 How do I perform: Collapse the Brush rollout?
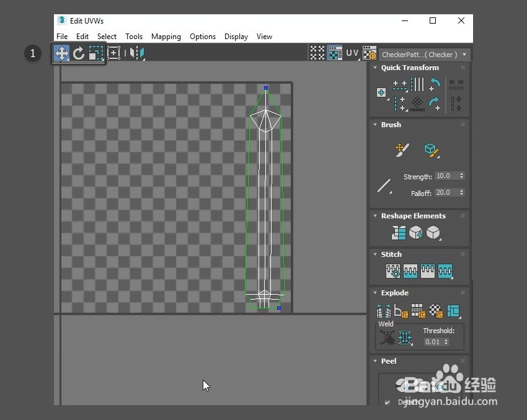coord(375,125)
